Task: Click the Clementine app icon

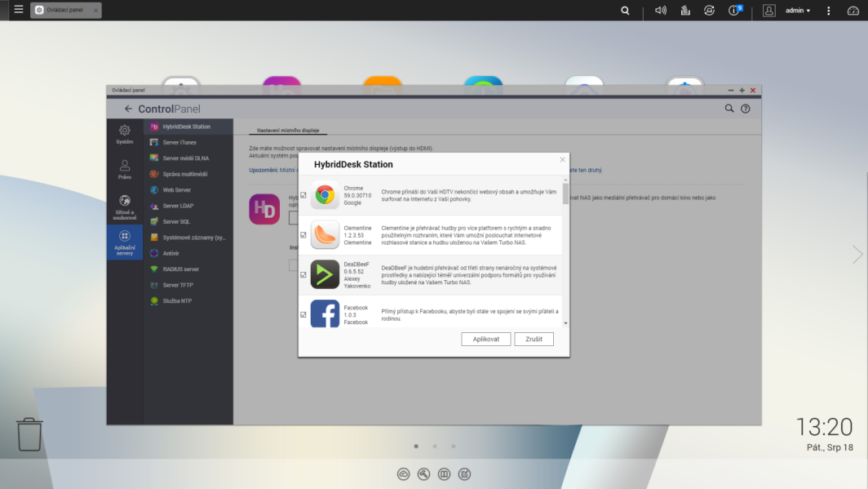Action: pyautogui.click(x=325, y=235)
